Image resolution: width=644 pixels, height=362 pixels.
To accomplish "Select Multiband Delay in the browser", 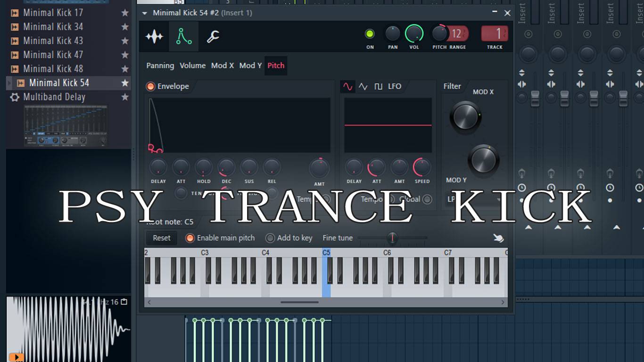I will pyautogui.click(x=54, y=97).
